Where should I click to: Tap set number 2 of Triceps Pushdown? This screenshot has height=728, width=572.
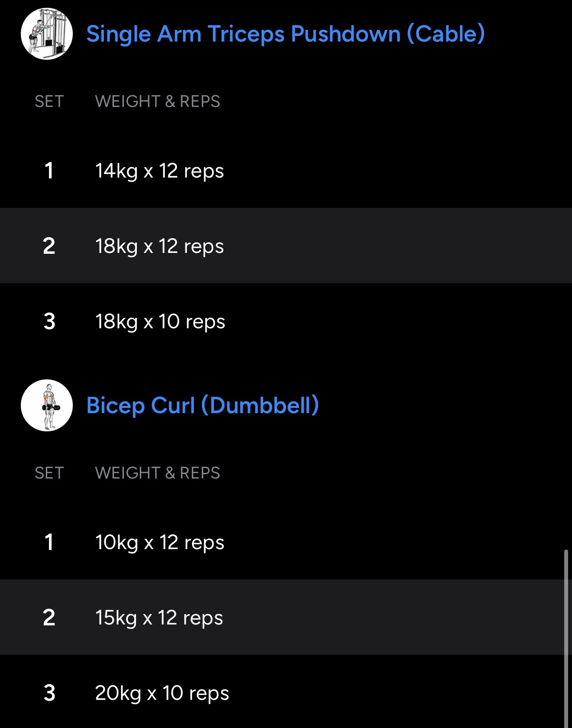(x=49, y=246)
